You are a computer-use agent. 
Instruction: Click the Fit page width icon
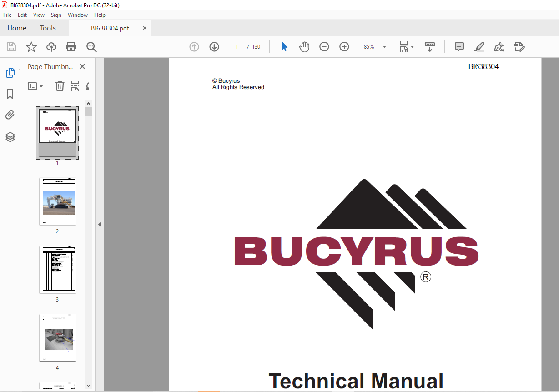point(404,47)
